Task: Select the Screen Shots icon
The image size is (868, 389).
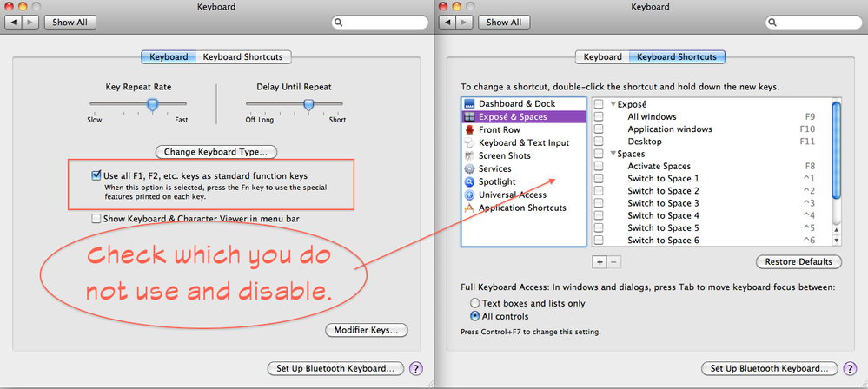Action: 469,156
